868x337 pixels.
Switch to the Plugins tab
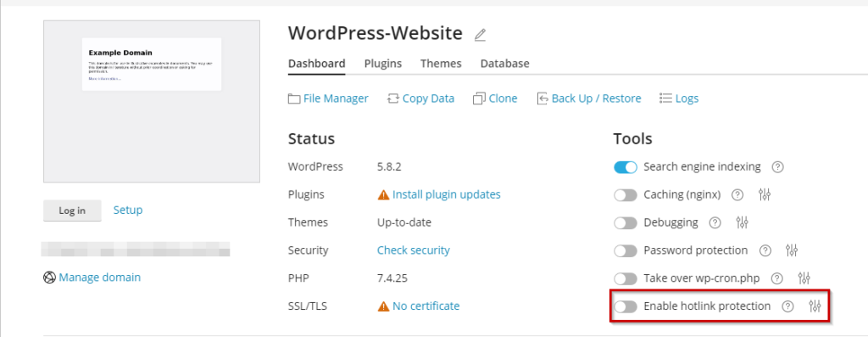pyautogui.click(x=383, y=64)
